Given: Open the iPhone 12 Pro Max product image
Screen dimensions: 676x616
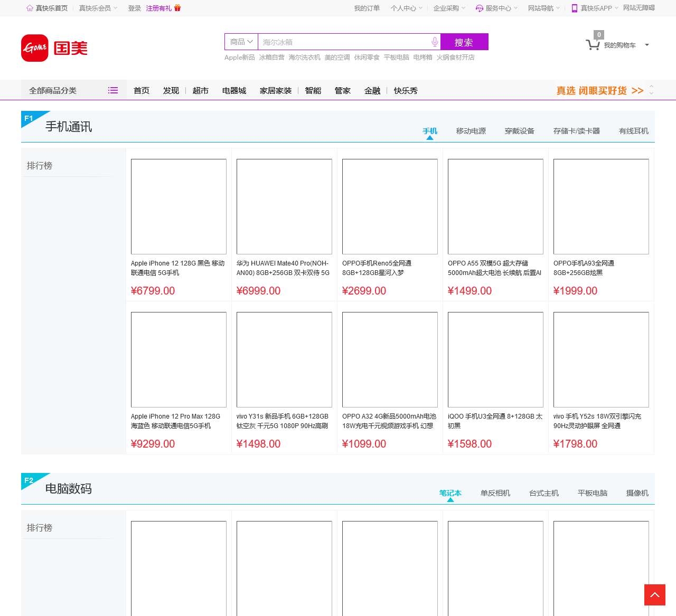Looking at the screenshot, I should point(179,359).
